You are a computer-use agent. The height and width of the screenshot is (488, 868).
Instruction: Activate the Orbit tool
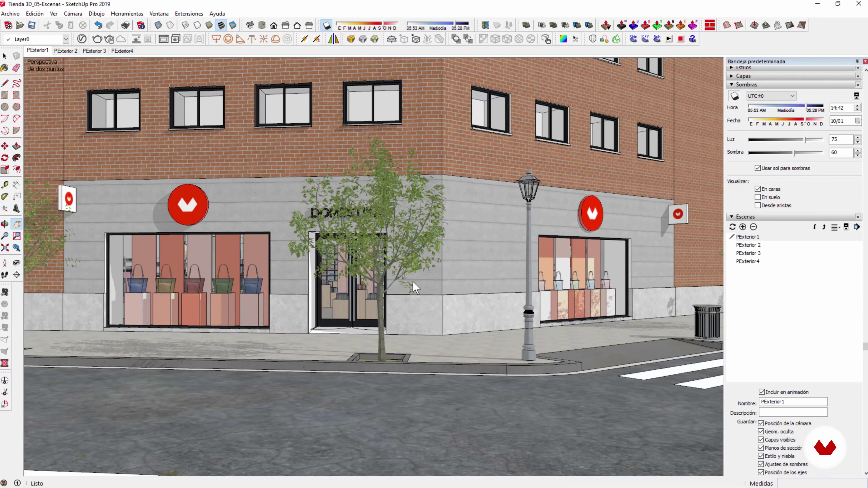click(5, 224)
